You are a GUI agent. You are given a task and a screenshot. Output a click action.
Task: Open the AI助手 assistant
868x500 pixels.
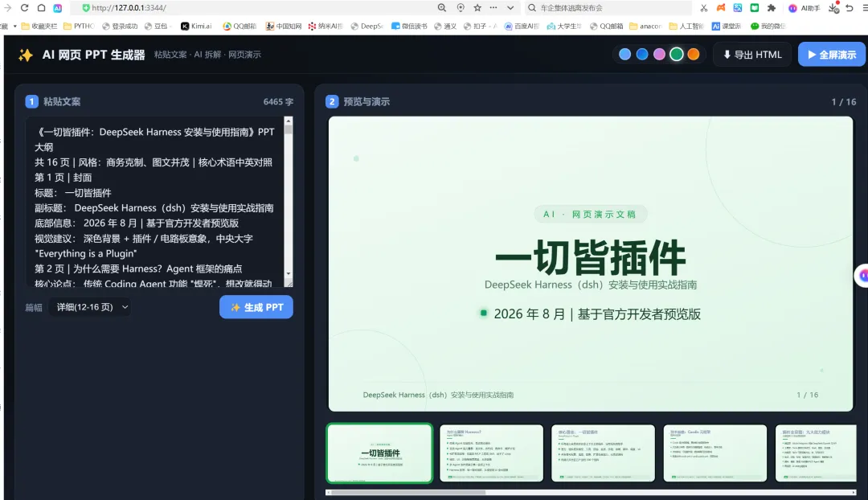(x=805, y=8)
